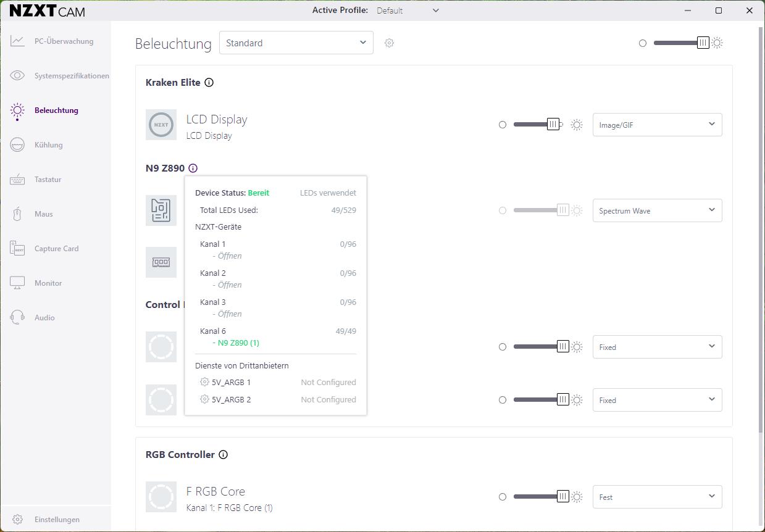Open the Spectrum Wave effect dropdown
The height and width of the screenshot is (532, 765).
pos(657,210)
